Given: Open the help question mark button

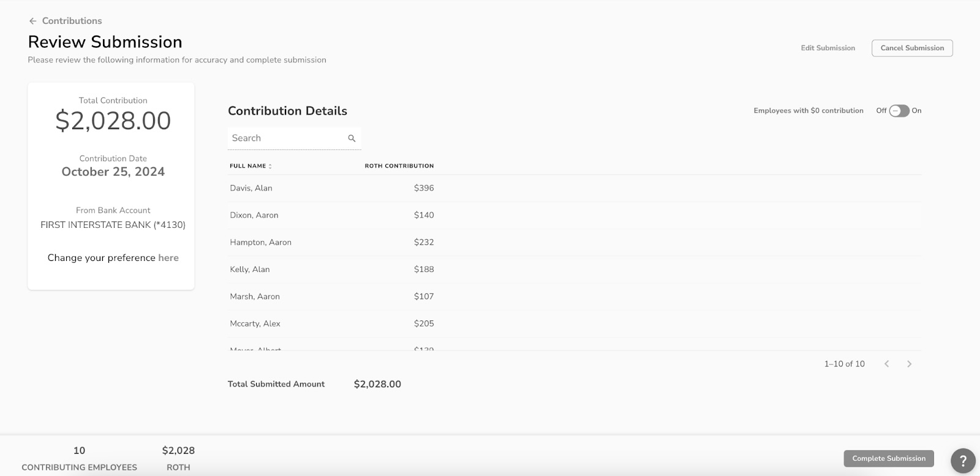Looking at the screenshot, I should 962,461.
